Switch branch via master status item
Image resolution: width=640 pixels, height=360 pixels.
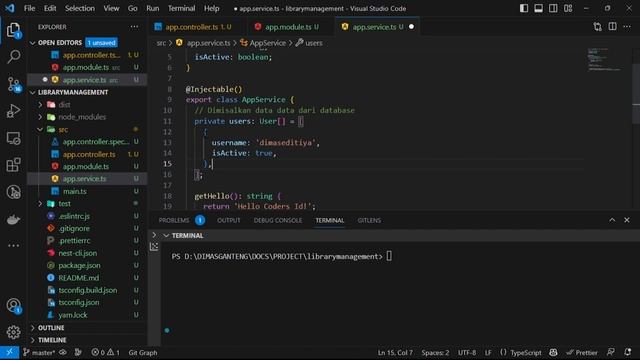pos(39,352)
